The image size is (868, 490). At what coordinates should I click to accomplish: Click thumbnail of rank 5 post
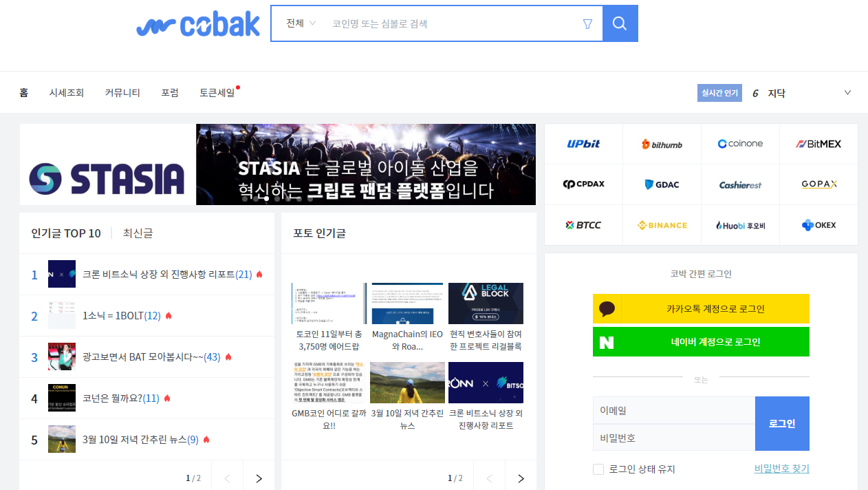[x=62, y=439]
